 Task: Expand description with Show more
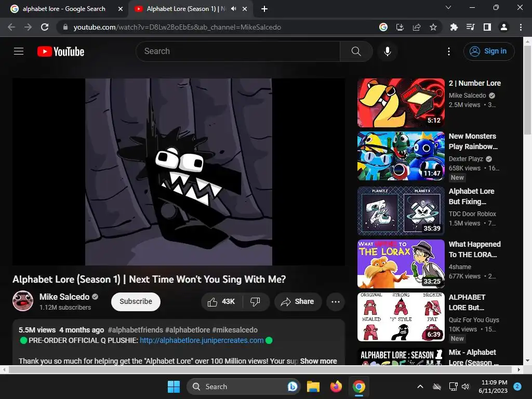pos(318,361)
